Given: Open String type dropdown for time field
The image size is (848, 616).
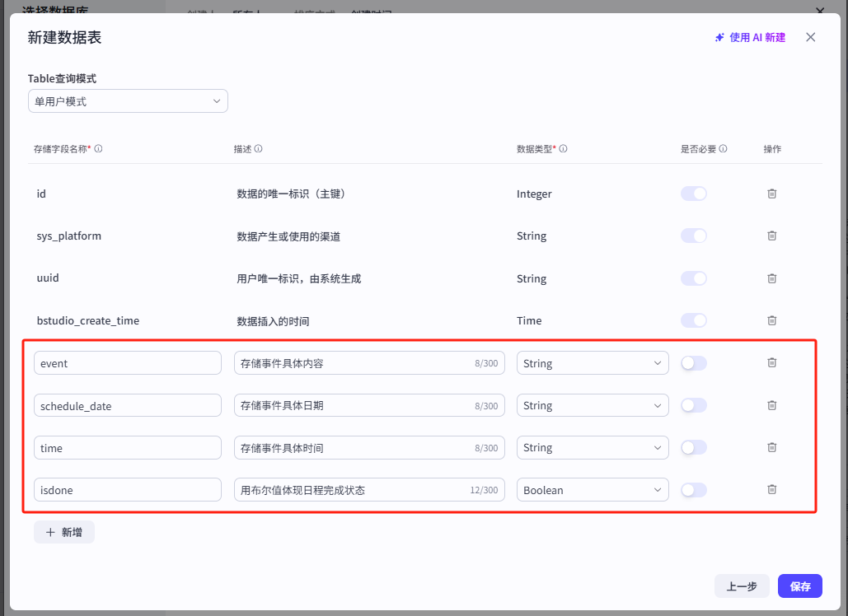Looking at the screenshot, I should pyautogui.click(x=592, y=448).
